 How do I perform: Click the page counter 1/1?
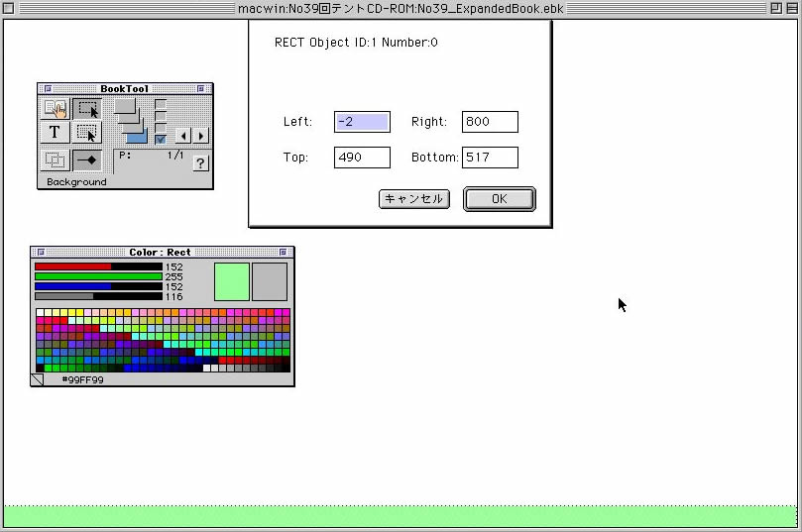[175, 155]
